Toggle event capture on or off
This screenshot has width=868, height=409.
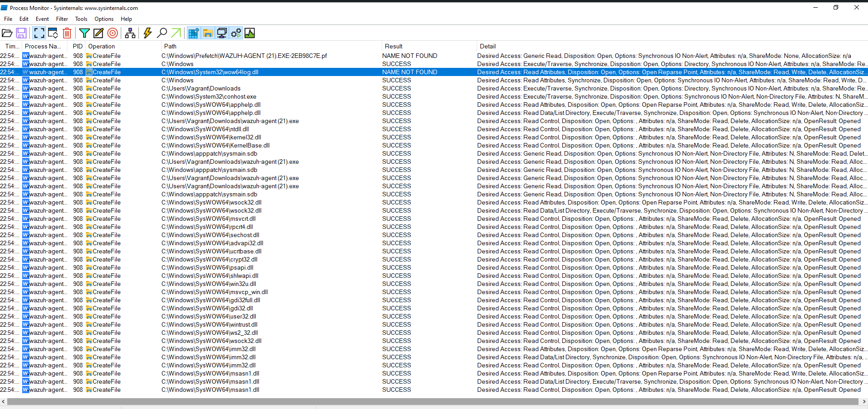38,33
